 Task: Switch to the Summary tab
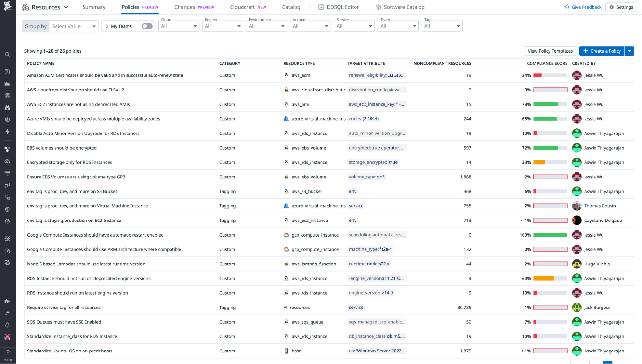point(94,7)
